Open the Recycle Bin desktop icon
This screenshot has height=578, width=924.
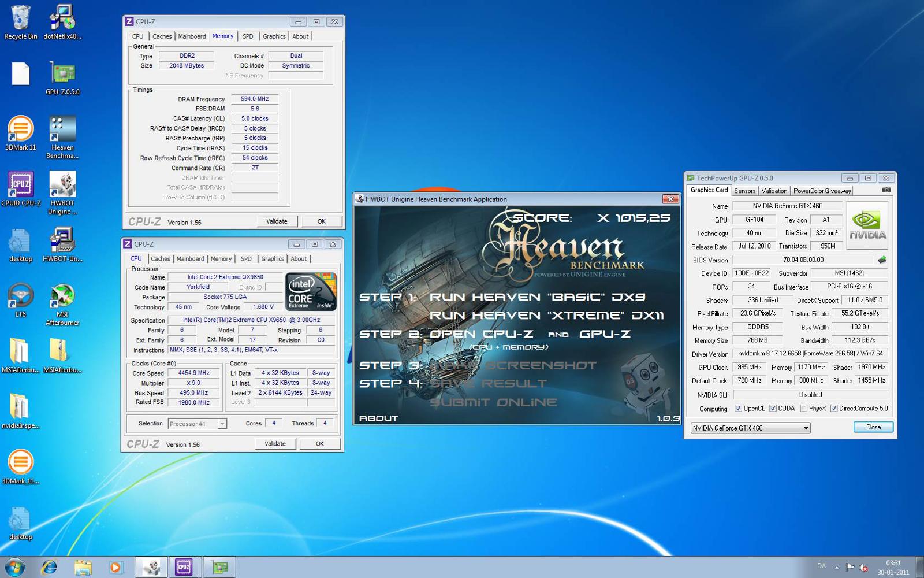click(21, 22)
